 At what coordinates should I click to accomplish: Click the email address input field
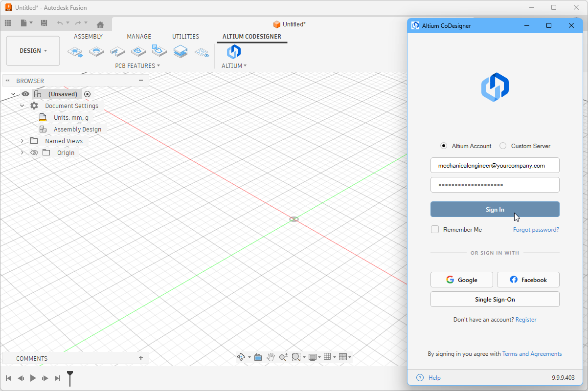click(x=495, y=166)
